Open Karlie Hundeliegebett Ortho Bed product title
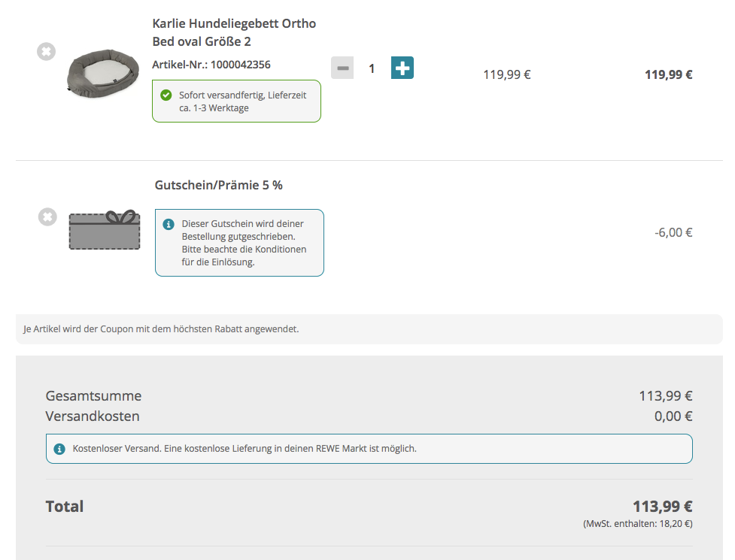 tap(233, 32)
